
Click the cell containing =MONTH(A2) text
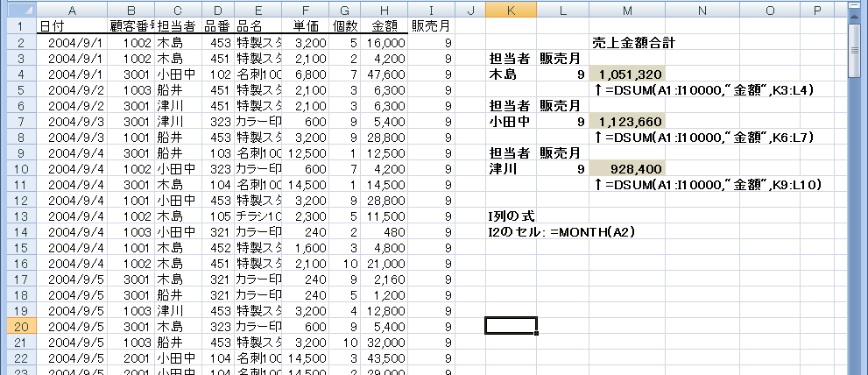click(561, 231)
